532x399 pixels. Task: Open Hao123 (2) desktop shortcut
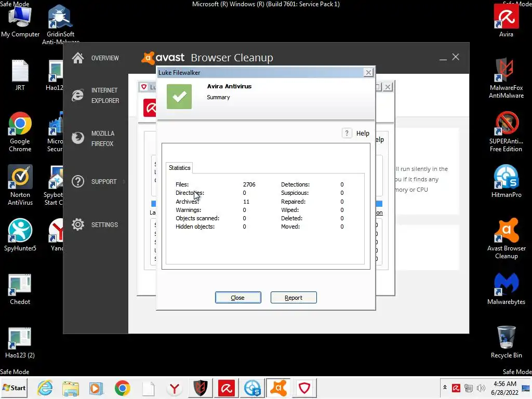pyautogui.click(x=20, y=343)
